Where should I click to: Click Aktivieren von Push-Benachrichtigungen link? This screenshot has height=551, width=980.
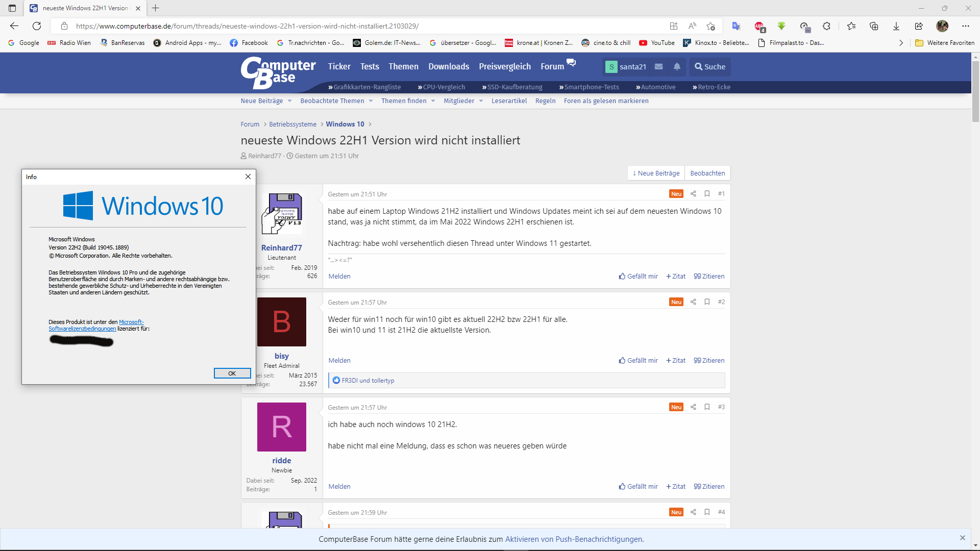pyautogui.click(x=573, y=539)
